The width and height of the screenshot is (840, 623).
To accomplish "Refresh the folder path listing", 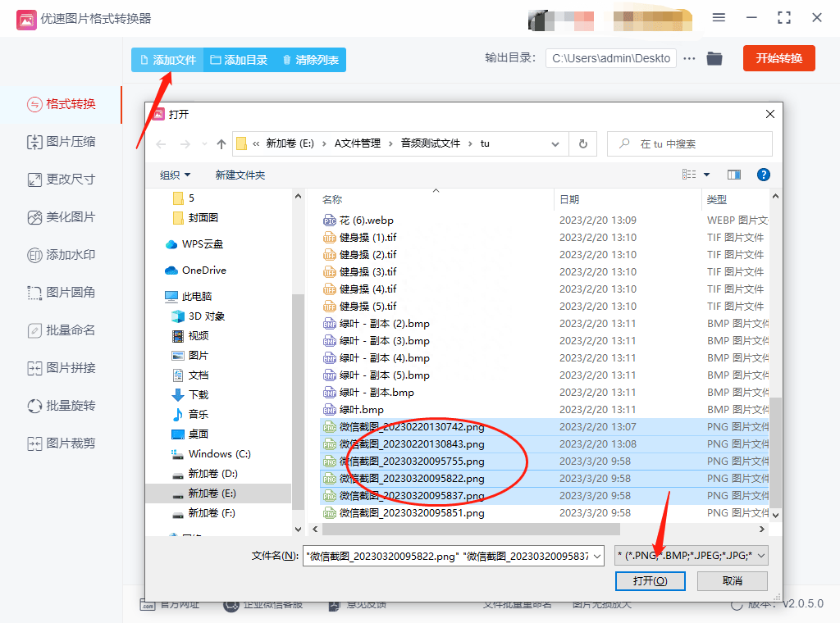I will (x=582, y=143).
